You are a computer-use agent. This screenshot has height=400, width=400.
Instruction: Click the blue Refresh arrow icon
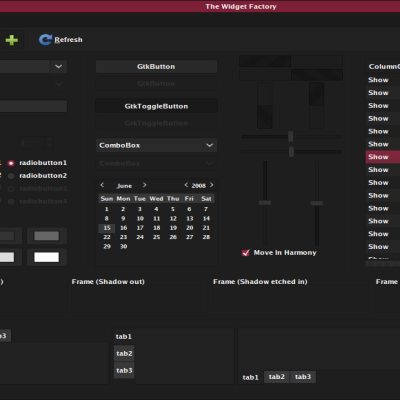tap(45, 40)
